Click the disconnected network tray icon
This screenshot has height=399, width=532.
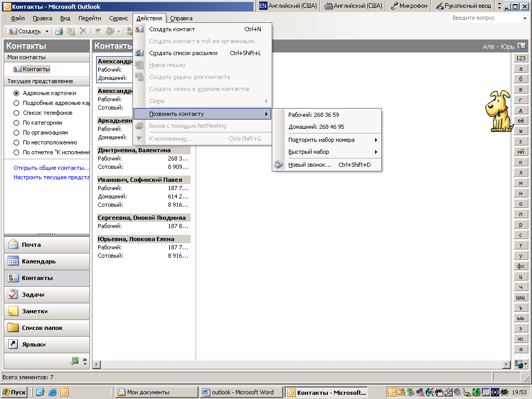420,392
